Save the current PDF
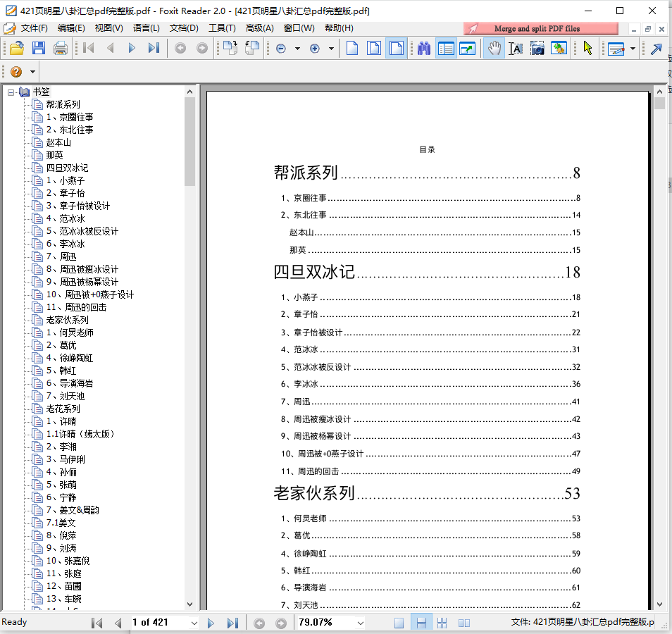The width and height of the screenshot is (672, 634). [x=39, y=48]
